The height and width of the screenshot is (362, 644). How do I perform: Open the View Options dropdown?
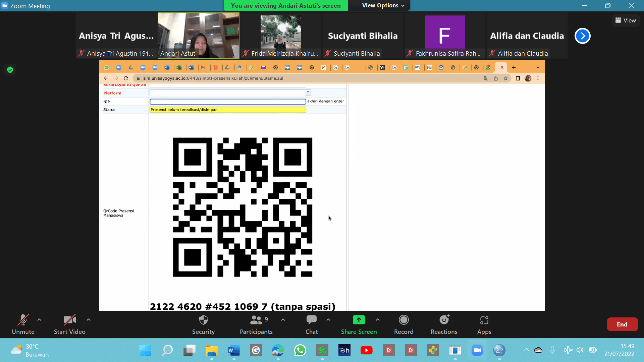pyautogui.click(x=383, y=5)
